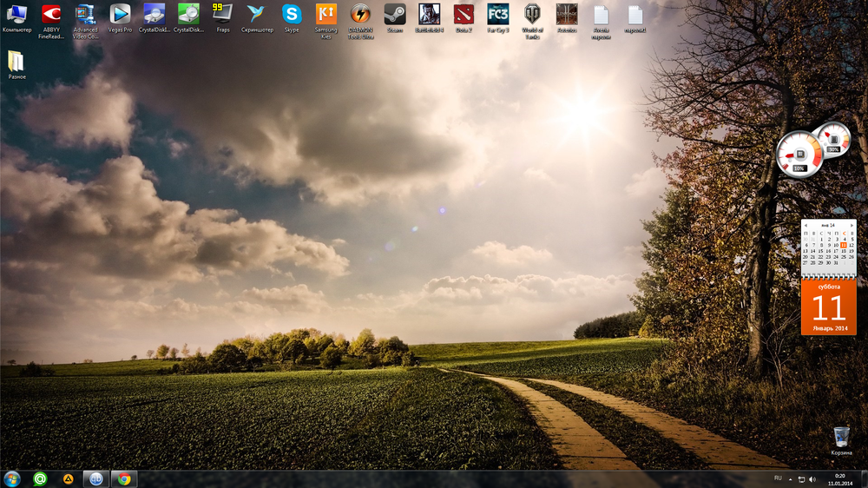Screen dimensions: 868x488
Task: Open the Dota 2 desktop icon
Action: click(464, 15)
